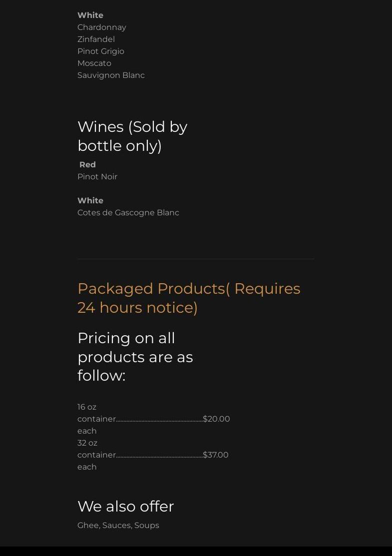The height and width of the screenshot is (556, 392).
Task: Click the $20.00 price
Action: [216, 419]
